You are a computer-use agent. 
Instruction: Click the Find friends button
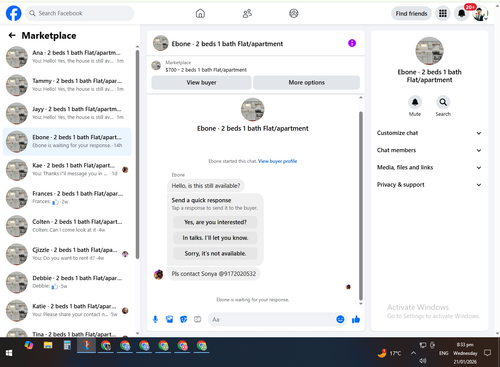click(411, 13)
